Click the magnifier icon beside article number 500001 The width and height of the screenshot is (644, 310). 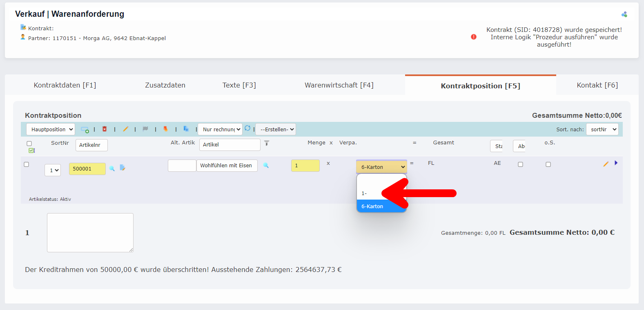[112, 168]
